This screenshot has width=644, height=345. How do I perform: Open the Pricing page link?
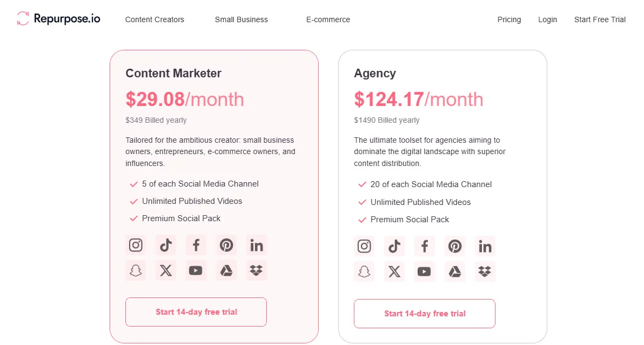click(x=509, y=19)
